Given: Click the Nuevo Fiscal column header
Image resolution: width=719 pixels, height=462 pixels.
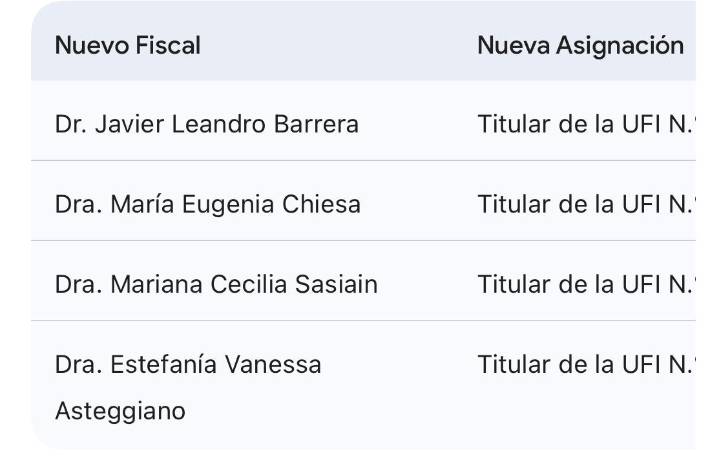Looking at the screenshot, I should pyautogui.click(x=128, y=45).
